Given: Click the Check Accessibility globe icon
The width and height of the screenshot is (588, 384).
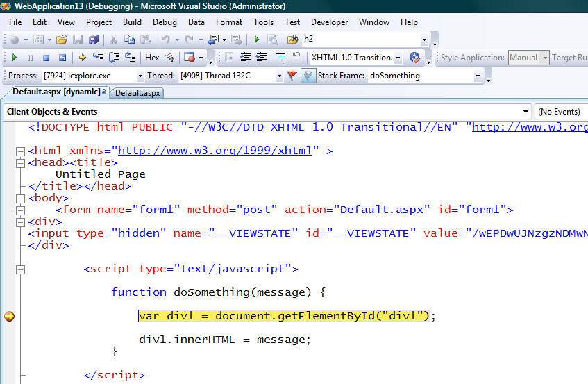Looking at the screenshot, I should 414,58.
